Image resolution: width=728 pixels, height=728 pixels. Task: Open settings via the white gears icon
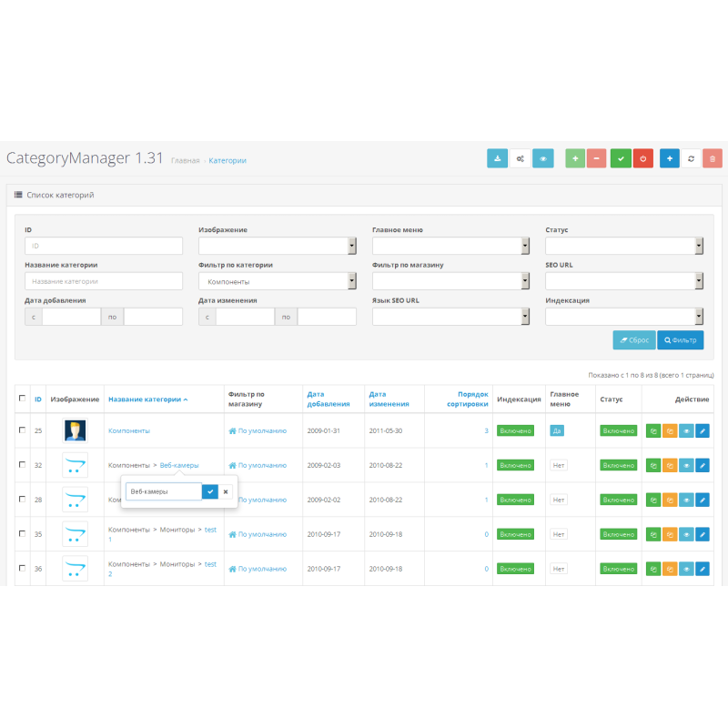coord(521,158)
